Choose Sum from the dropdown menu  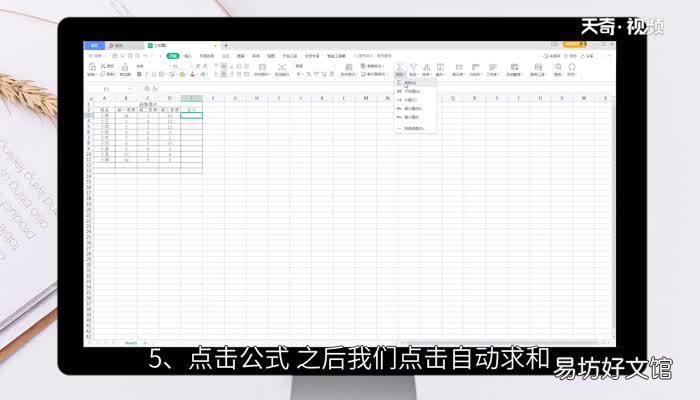click(415, 83)
